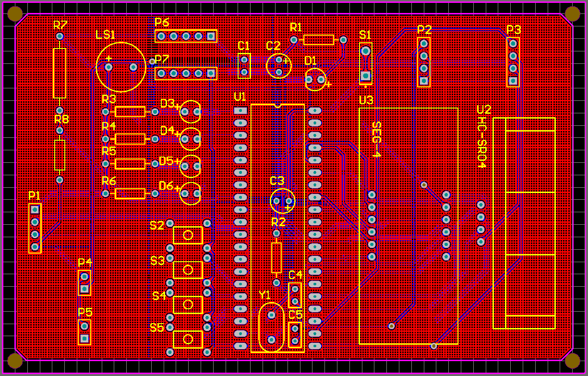The image size is (588, 376).
Task: Select LED D3 footprint
Action: (191, 112)
